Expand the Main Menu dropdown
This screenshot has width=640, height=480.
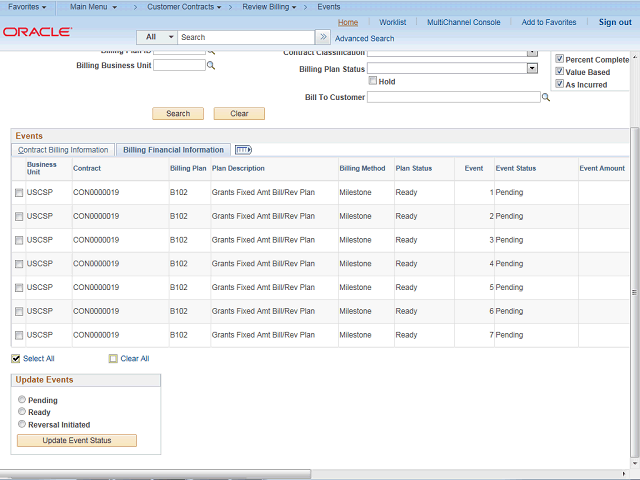point(93,7)
